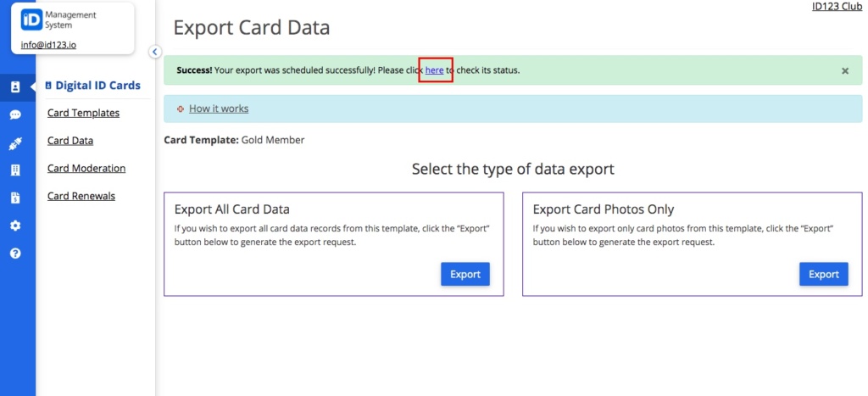Click Export under Export Card Photos Only
The width and height of the screenshot is (868, 396).
(824, 274)
